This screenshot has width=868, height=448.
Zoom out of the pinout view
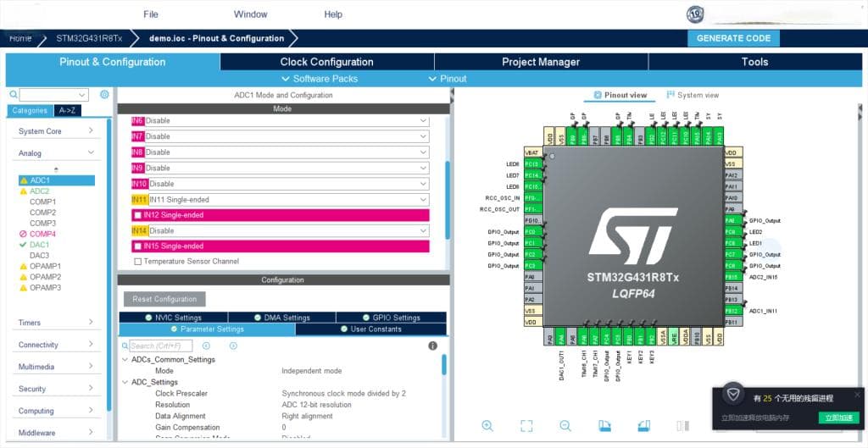tap(565, 425)
